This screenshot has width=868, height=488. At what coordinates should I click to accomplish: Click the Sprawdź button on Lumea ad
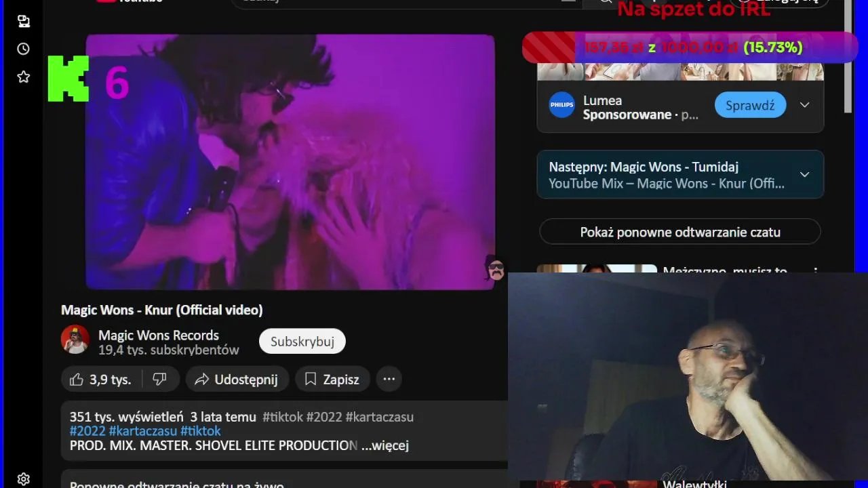tap(750, 105)
